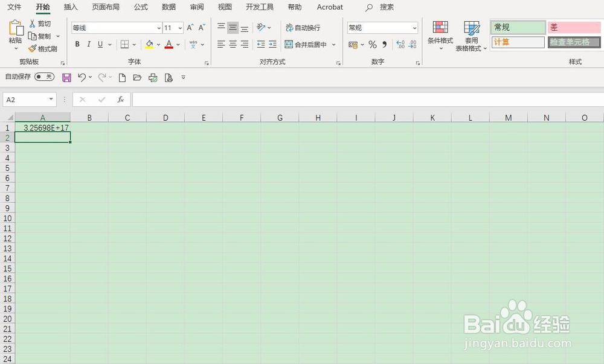Undo the last action
604x364 pixels.
pyautogui.click(x=82, y=77)
